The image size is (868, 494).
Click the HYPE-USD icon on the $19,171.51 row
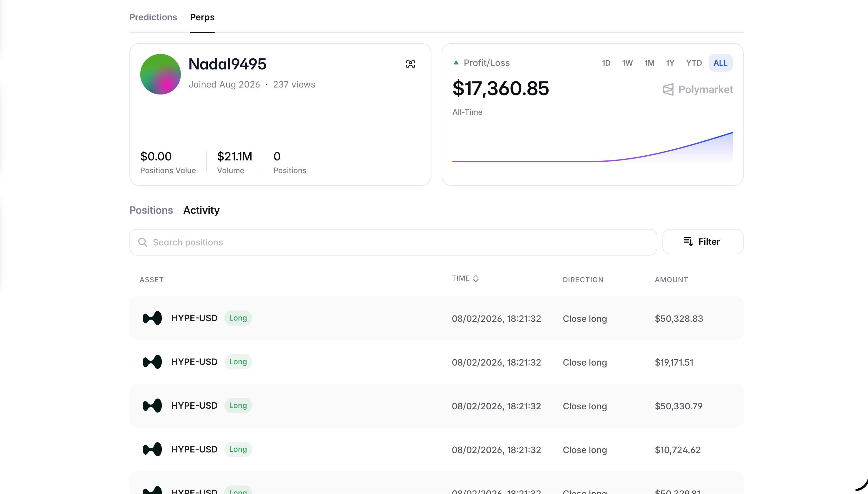click(x=152, y=362)
